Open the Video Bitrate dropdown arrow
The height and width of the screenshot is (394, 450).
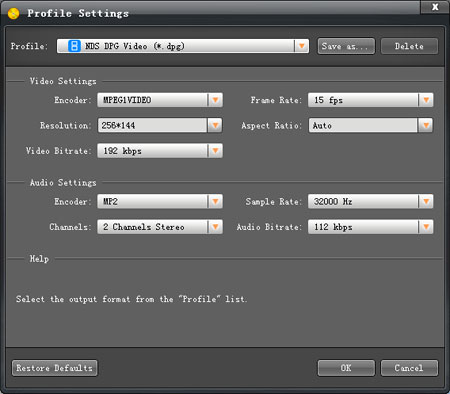pyautogui.click(x=215, y=151)
